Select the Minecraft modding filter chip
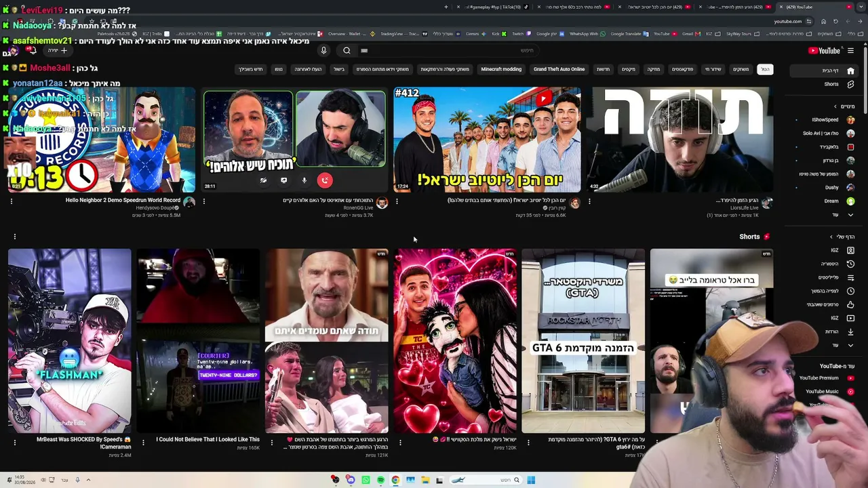The height and width of the screenshot is (488, 868). 501,69
